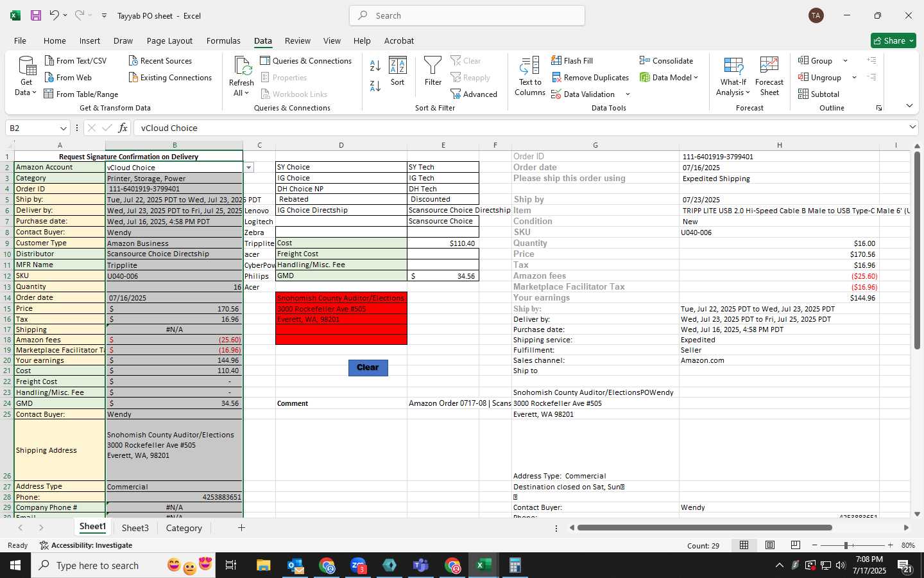Open the Formulas ribbon tab
924x578 pixels.
click(x=223, y=40)
